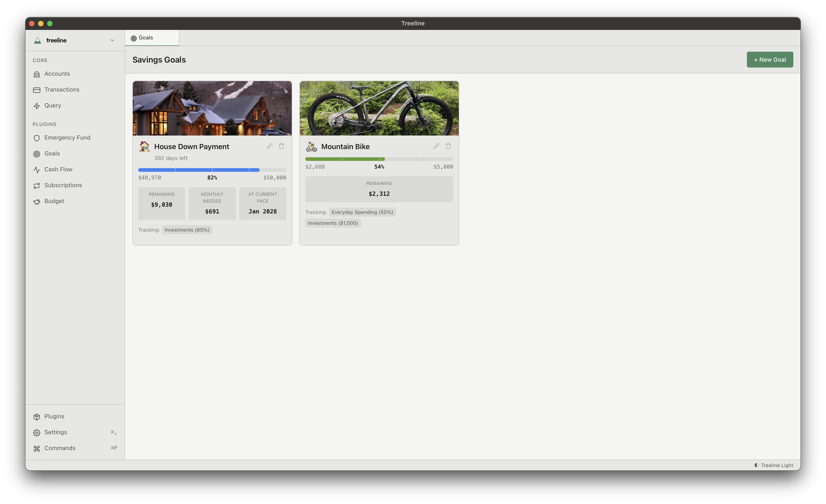Viewport: 826px width, 504px height.
Task: Expand the treeline workspace menu
Action: pos(112,40)
